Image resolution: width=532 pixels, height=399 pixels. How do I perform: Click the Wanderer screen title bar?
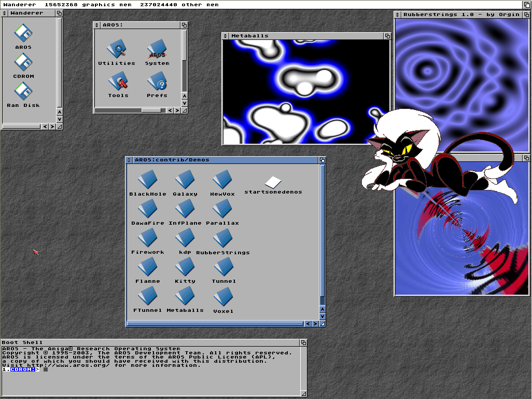coord(261,5)
